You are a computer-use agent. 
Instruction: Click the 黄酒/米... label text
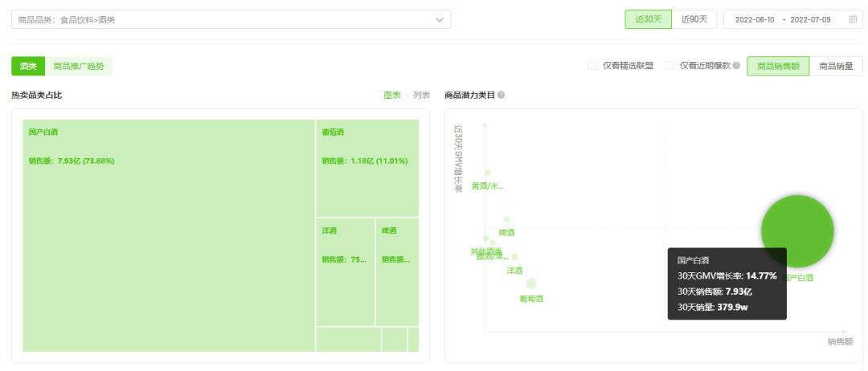488,186
